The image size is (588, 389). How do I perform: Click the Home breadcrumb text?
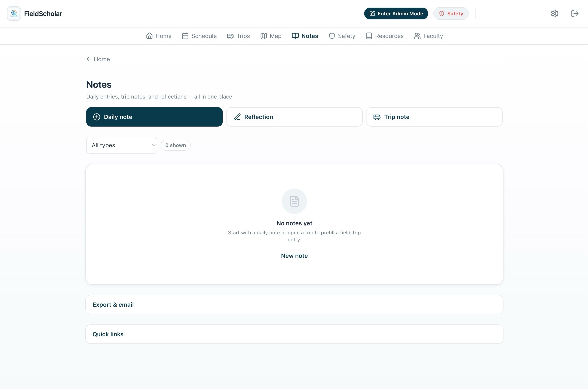(x=102, y=59)
